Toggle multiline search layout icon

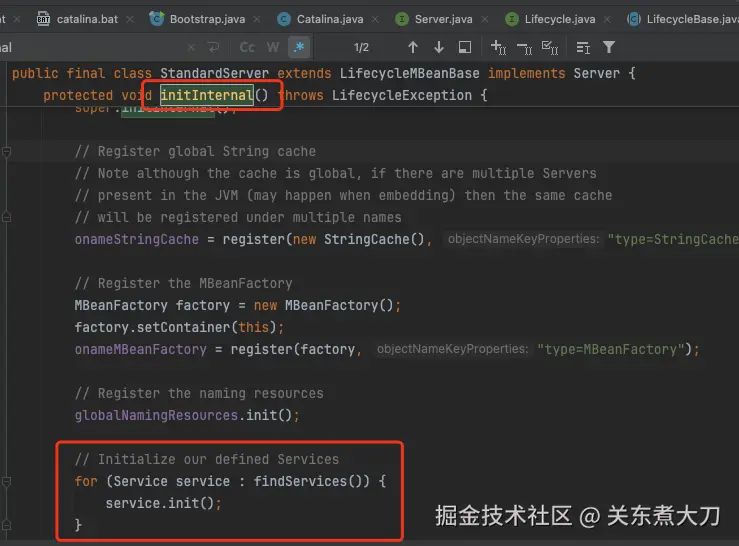tap(583, 48)
